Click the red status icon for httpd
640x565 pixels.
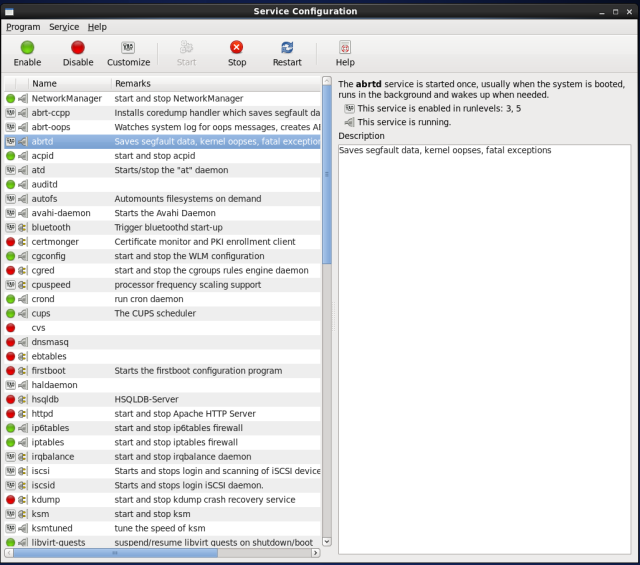coord(11,414)
